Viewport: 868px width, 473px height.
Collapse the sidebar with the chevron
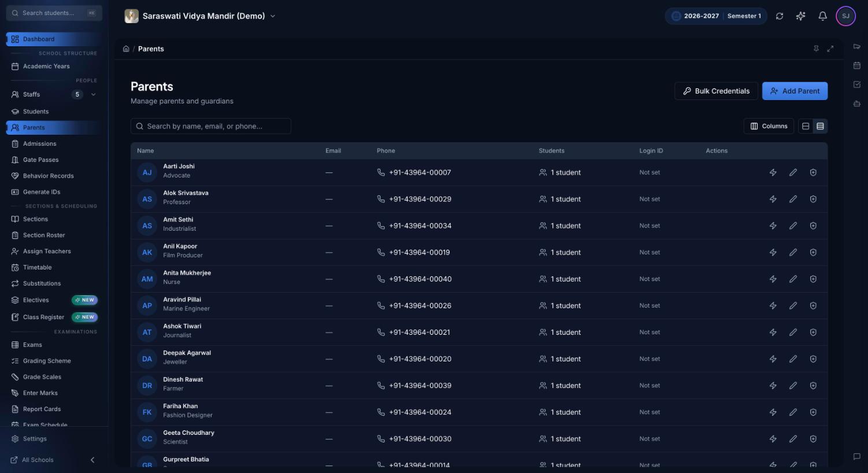point(92,460)
